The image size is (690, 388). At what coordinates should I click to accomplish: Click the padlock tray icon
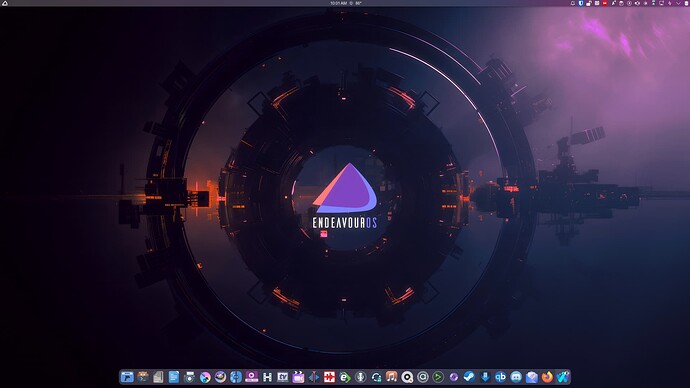pyautogui.click(x=589, y=3)
